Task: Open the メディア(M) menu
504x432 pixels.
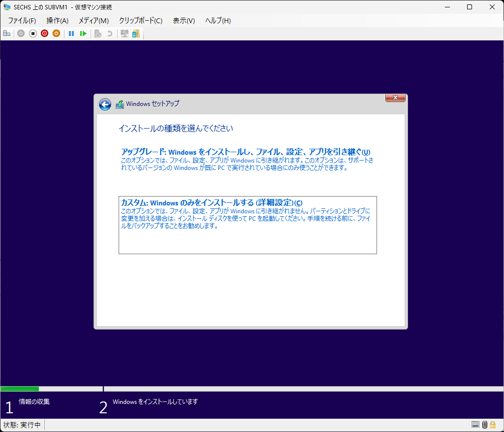Action: (94, 21)
